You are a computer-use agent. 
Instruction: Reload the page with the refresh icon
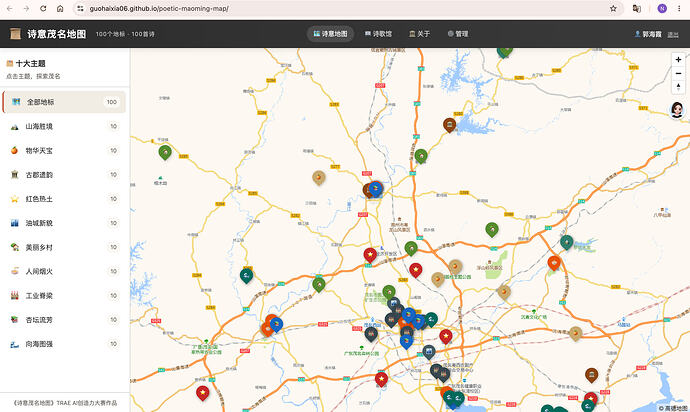point(43,8)
